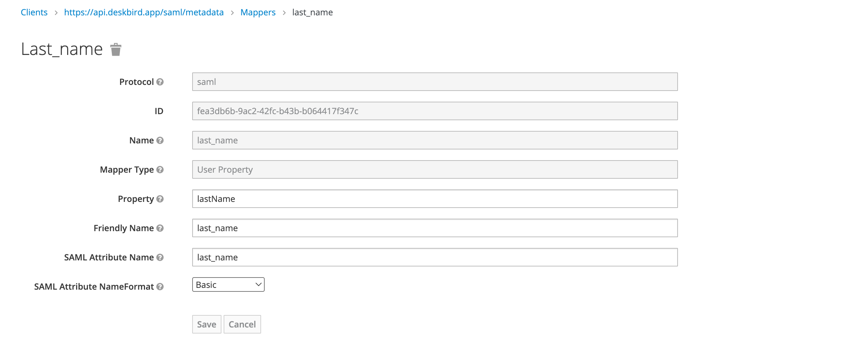
Task: Open the deskbird saml metadata breadcrumb link
Action: tap(144, 12)
